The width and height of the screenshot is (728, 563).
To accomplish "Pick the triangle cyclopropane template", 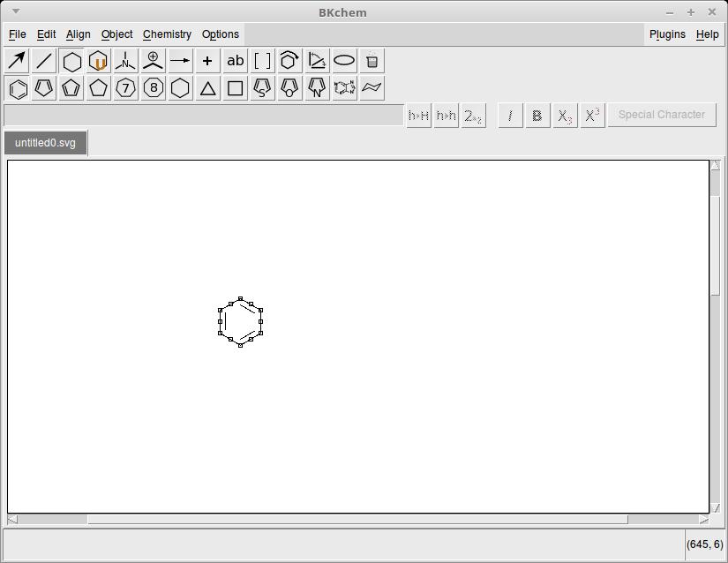I will (x=207, y=88).
